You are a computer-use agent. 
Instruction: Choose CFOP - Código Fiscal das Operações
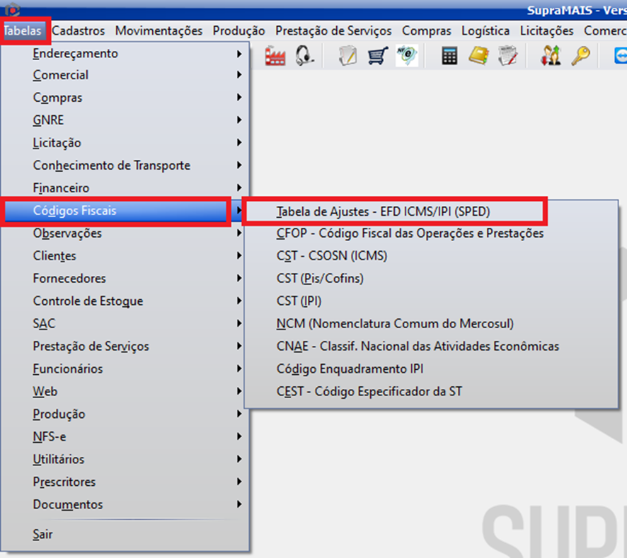click(x=410, y=233)
